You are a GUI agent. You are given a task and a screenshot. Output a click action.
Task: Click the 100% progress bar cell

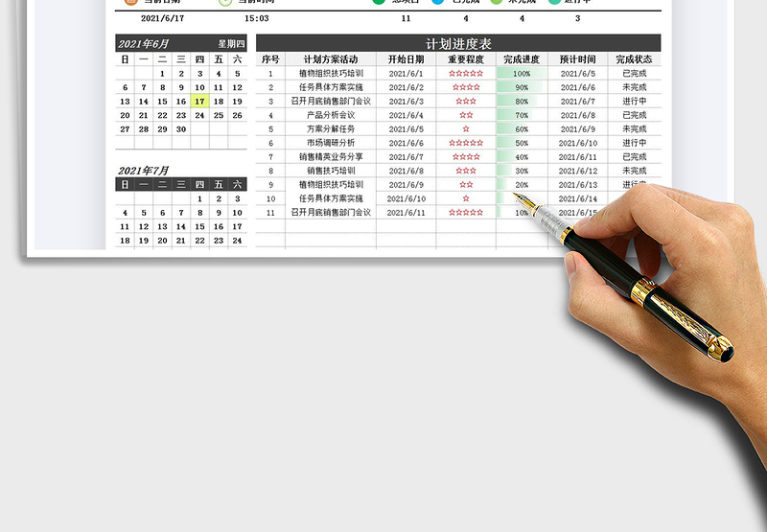click(522, 74)
